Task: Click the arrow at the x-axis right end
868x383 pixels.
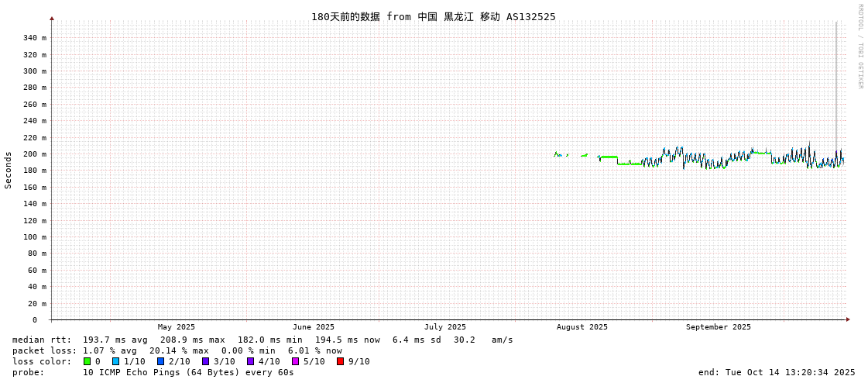Action: tap(848, 319)
